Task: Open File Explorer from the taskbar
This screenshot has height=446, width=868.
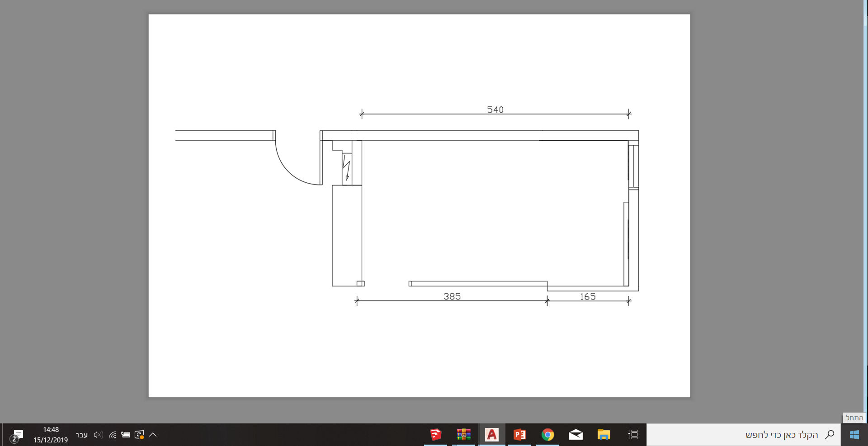Action: [x=604, y=435]
